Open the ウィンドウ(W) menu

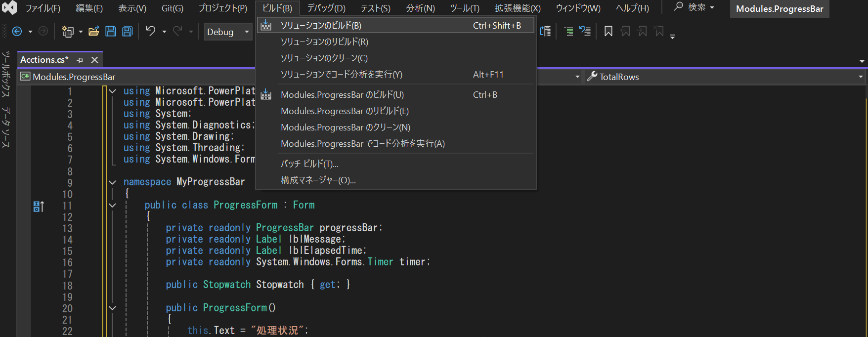(x=578, y=8)
